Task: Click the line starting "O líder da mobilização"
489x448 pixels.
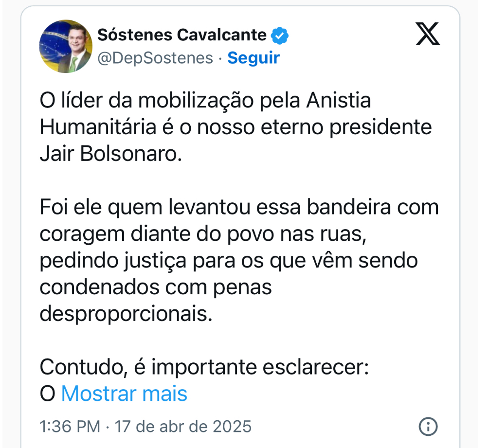Action: 205,101
